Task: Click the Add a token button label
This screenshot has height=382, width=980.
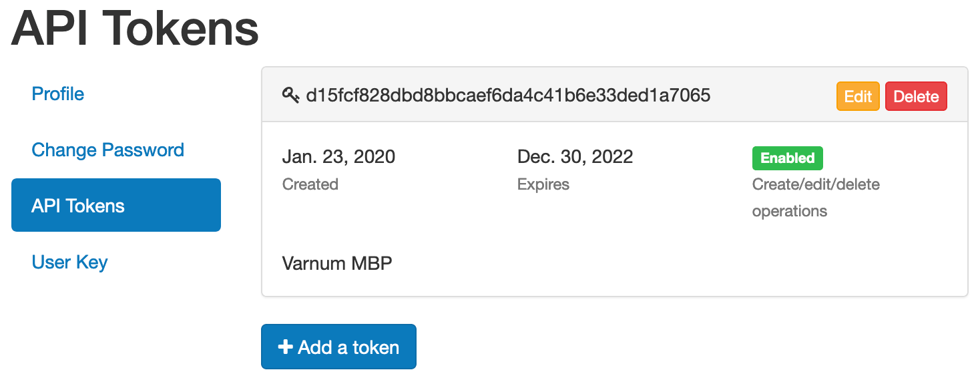Action: pos(348,347)
